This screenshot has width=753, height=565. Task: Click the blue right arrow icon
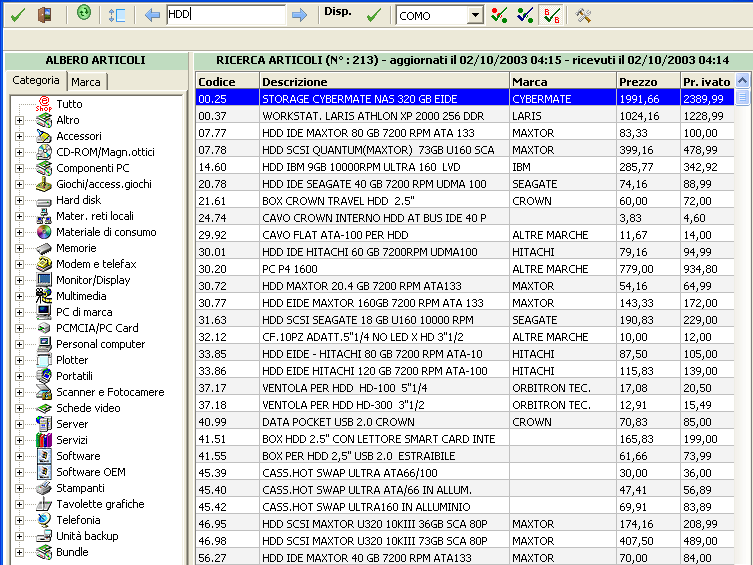[x=299, y=15]
